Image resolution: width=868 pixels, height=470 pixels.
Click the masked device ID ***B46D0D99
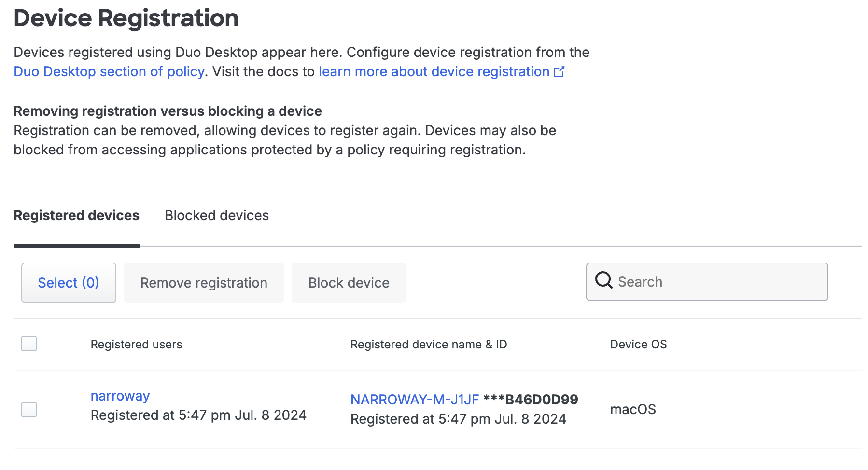click(530, 400)
